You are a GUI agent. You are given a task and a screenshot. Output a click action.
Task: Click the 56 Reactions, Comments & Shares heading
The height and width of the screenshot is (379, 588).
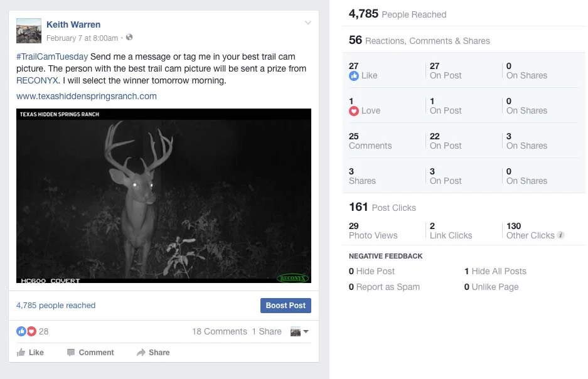[419, 40]
